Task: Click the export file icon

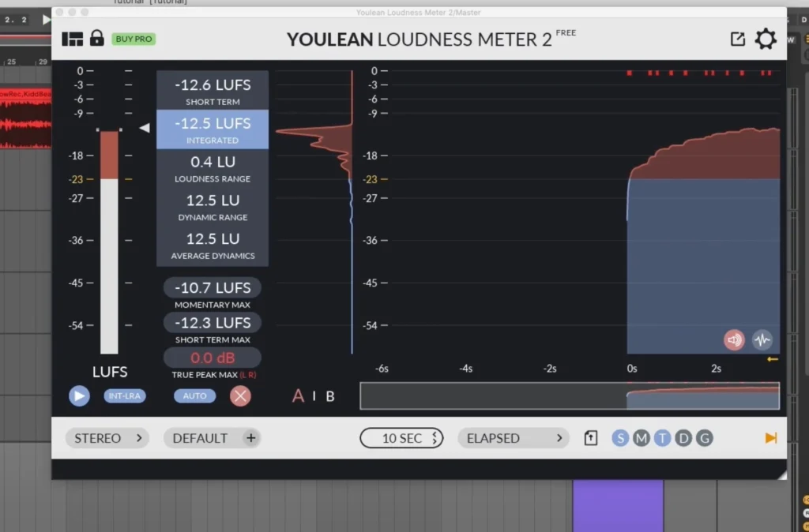Action: [591, 438]
